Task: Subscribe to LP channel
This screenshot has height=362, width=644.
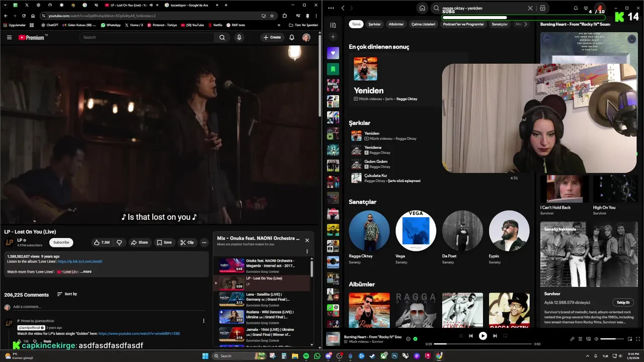Action: (x=61, y=242)
